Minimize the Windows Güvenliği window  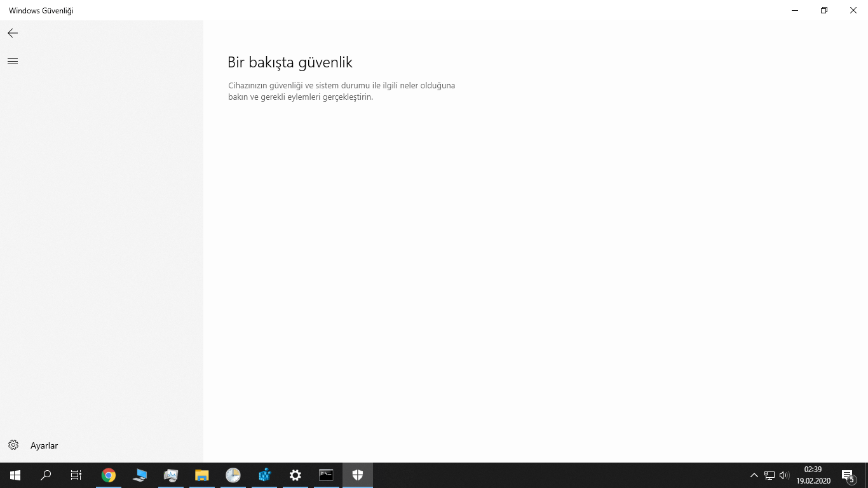click(795, 10)
